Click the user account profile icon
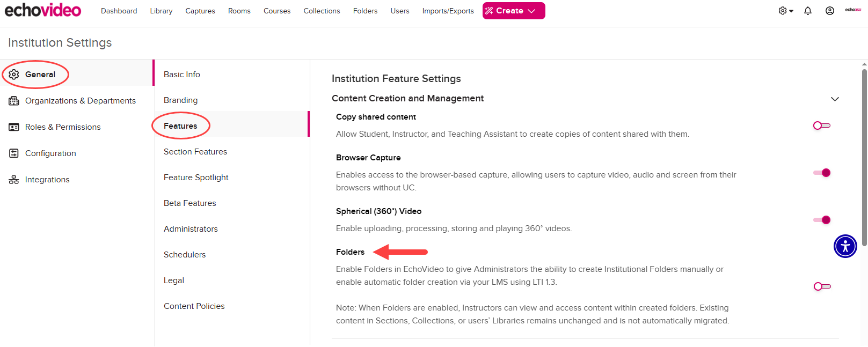868x347 pixels. (x=830, y=10)
